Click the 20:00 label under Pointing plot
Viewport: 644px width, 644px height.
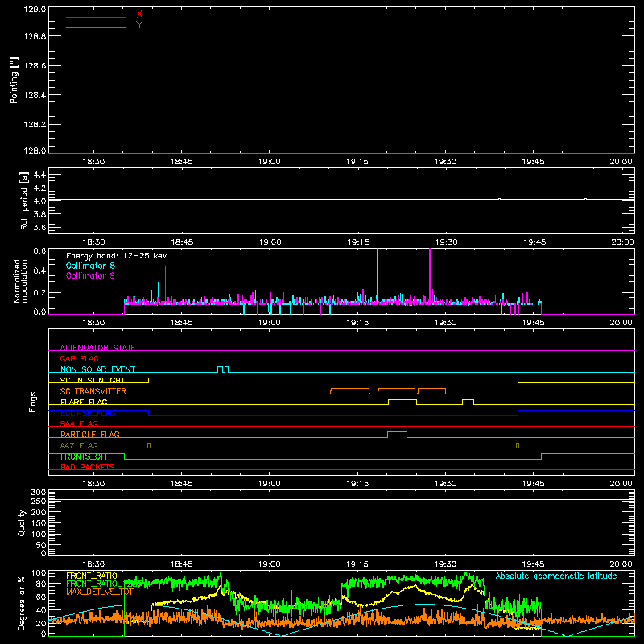(621, 162)
